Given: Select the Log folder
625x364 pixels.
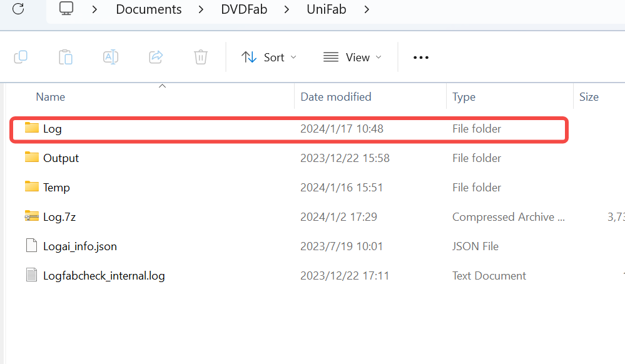Looking at the screenshot, I should coord(52,129).
